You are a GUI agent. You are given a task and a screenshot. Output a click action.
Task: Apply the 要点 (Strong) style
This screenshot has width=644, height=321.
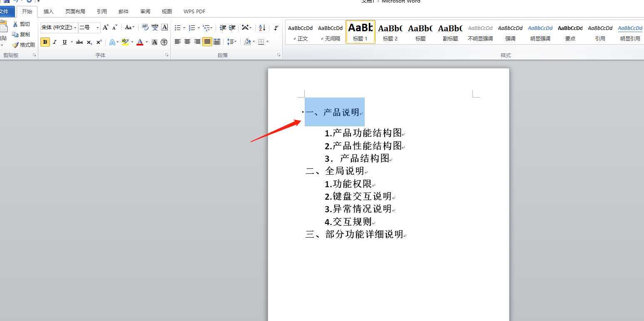click(x=570, y=32)
